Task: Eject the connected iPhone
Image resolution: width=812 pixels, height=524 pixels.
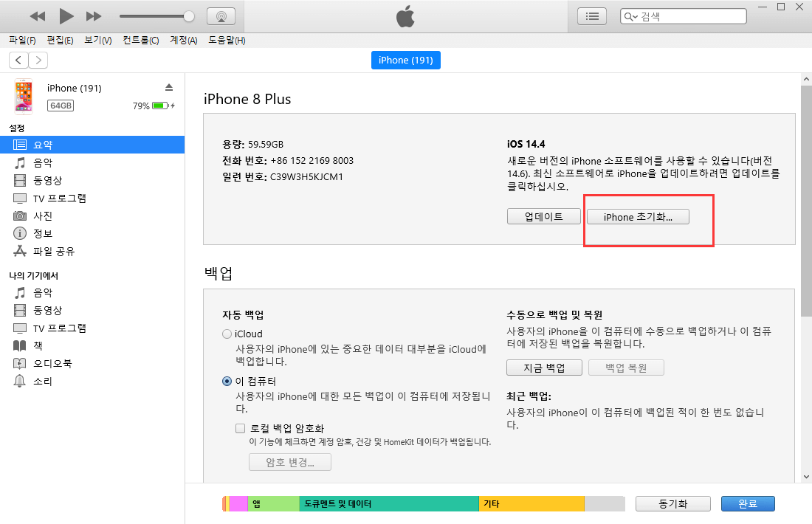Action: tap(169, 87)
